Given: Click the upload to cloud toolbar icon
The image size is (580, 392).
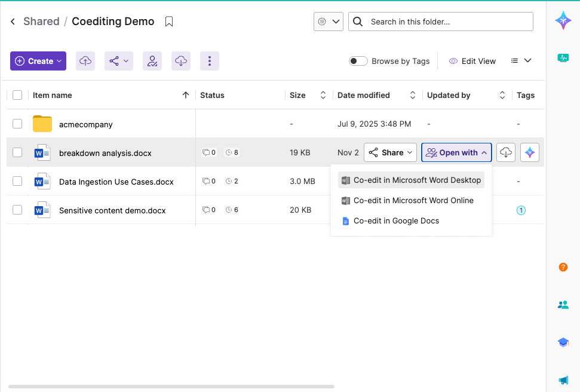Looking at the screenshot, I should pos(85,61).
